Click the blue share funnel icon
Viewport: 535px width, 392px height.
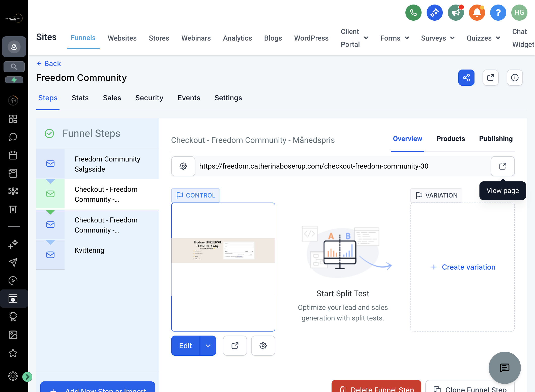tap(466, 78)
